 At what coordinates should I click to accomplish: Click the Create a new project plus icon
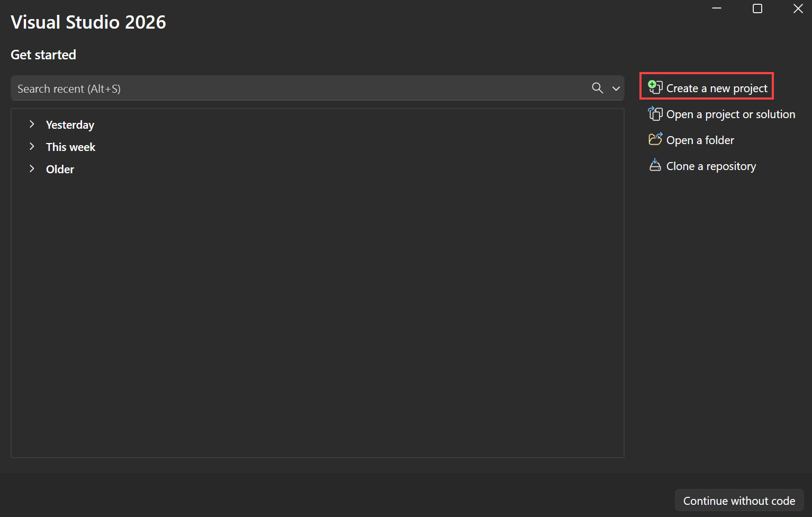(x=655, y=86)
